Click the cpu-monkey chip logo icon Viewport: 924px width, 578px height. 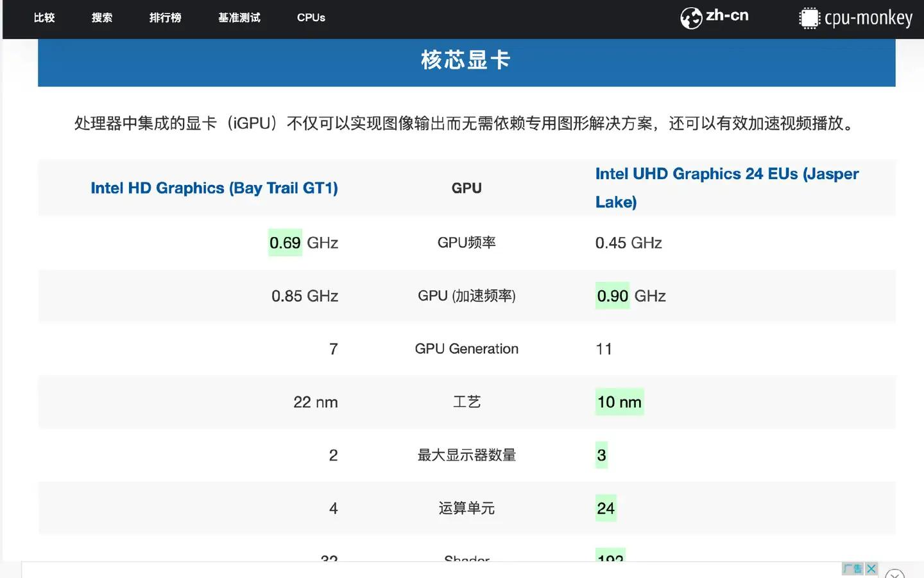pos(809,18)
